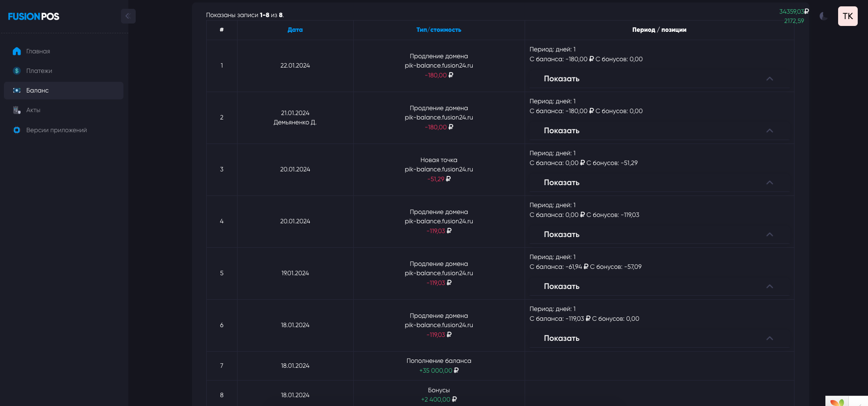
Task: Click the document icon beside Акты
Action: (17, 110)
